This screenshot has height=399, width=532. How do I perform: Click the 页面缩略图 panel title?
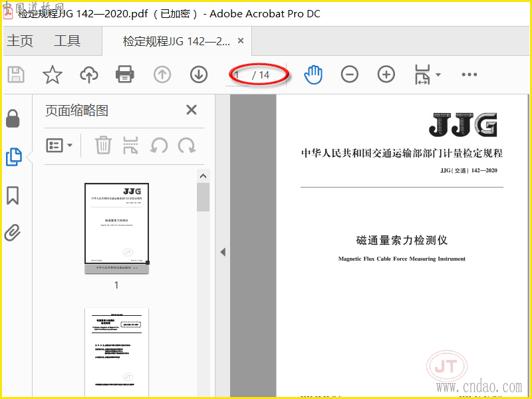pos(76,110)
